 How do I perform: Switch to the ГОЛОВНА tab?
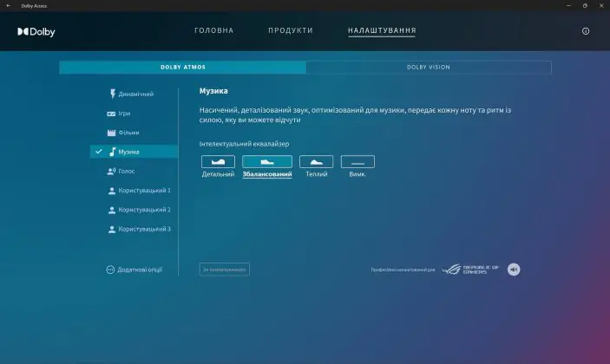214,30
